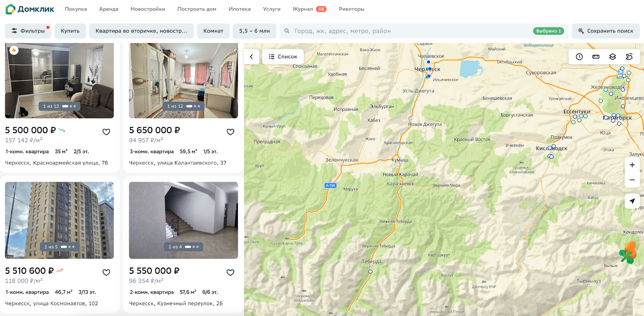The height and width of the screenshot is (316, 644).
Task: Locate me with the geolocation arrow
Action: 632,201
